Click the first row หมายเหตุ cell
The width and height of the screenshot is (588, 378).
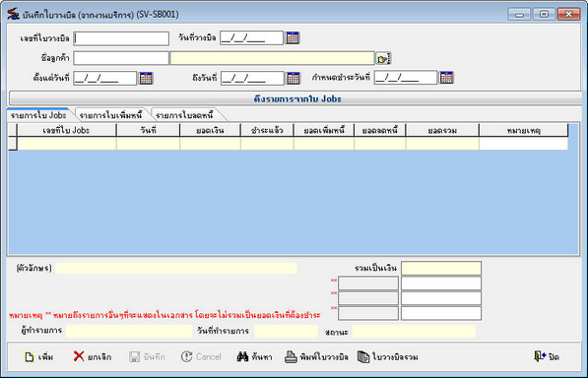tap(524, 144)
